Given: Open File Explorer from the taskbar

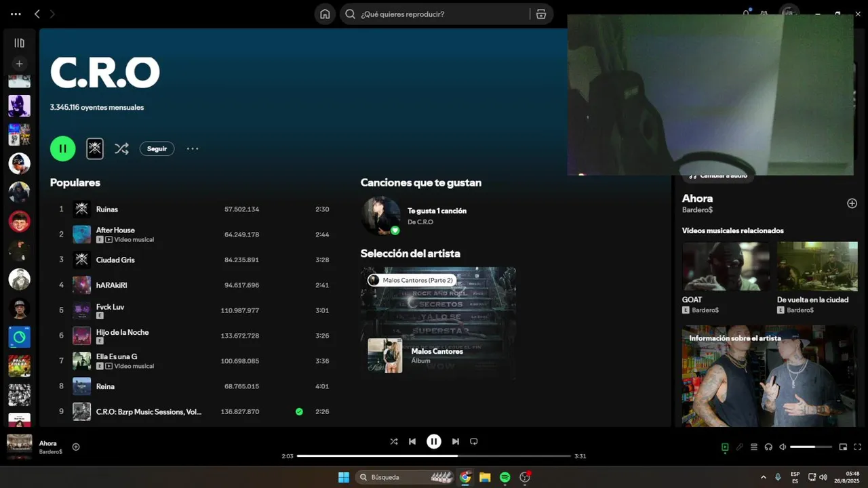Looking at the screenshot, I should tap(485, 477).
